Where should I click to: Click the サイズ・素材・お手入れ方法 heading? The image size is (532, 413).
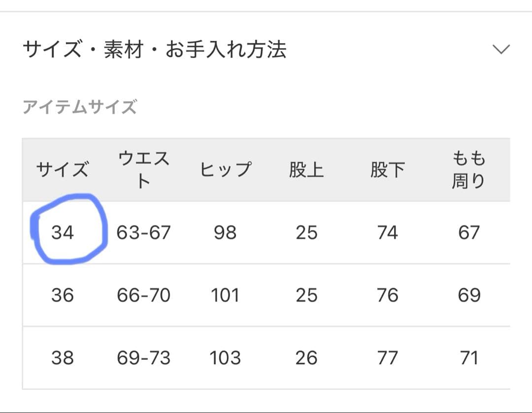pyautogui.click(x=155, y=50)
